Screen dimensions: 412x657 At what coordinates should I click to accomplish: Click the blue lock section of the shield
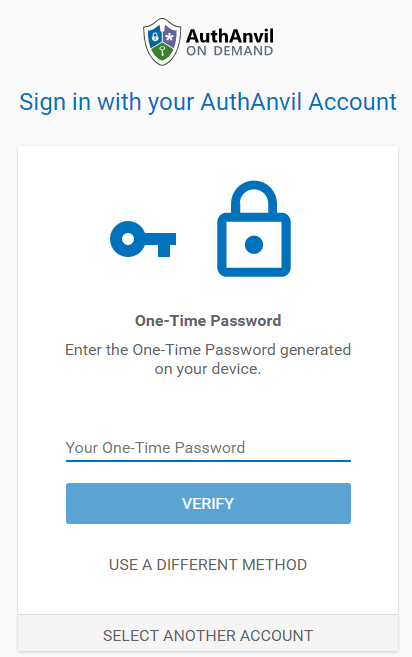click(155, 36)
